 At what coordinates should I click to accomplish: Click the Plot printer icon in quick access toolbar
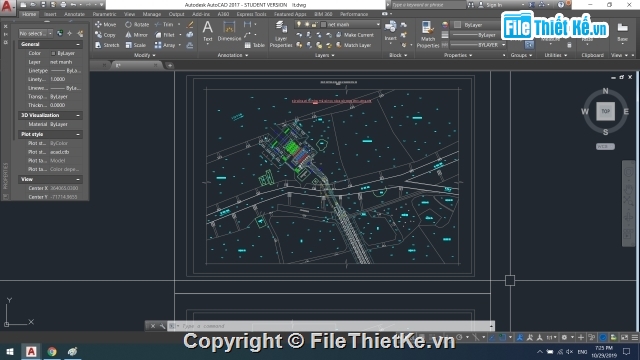pos(63,5)
